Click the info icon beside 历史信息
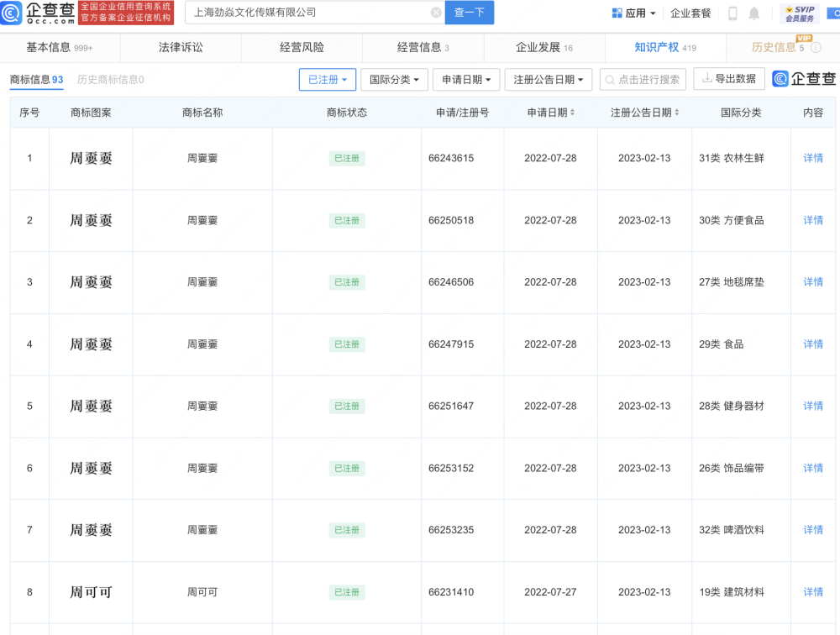Image resolution: width=840 pixels, height=635 pixels. coord(816,48)
